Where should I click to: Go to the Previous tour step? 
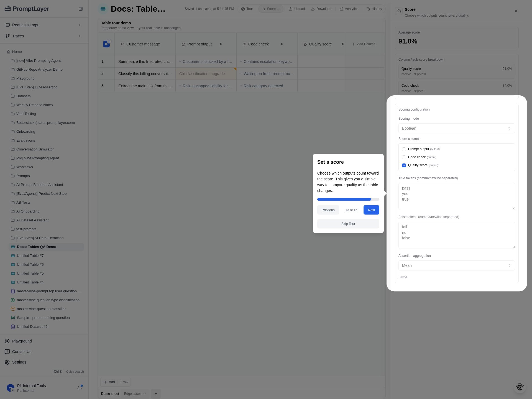click(x=328, y=210)
